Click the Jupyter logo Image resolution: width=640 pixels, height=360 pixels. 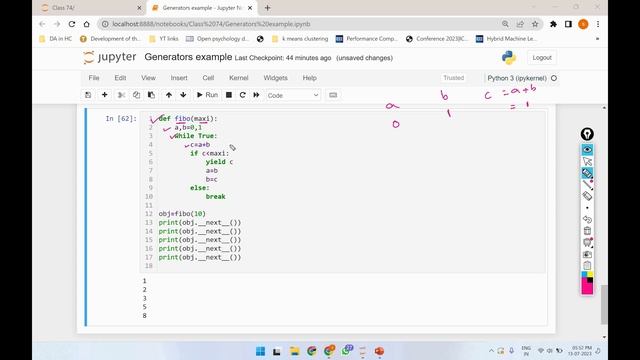pos(109,58)
